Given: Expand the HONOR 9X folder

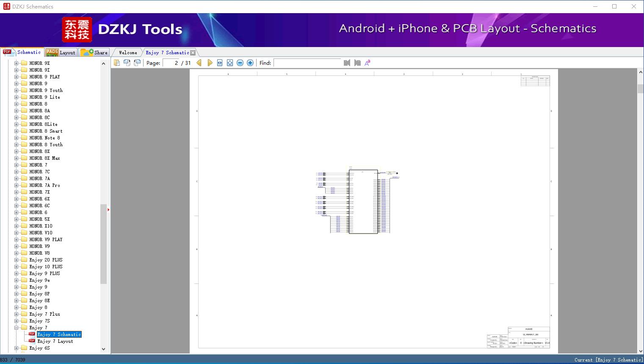Looking at the screenshot, I should (17, 63).
